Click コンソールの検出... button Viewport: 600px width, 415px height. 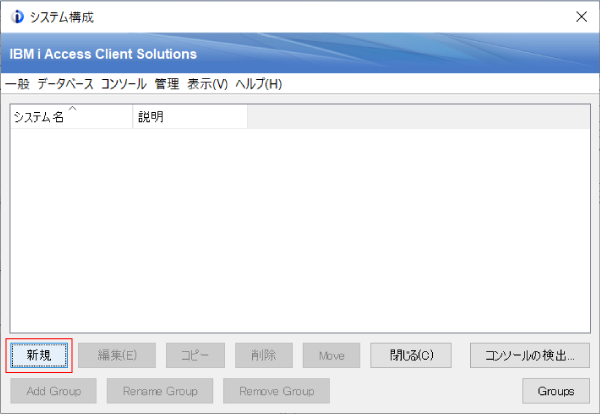pyautogui.click(x=530, y=355)
